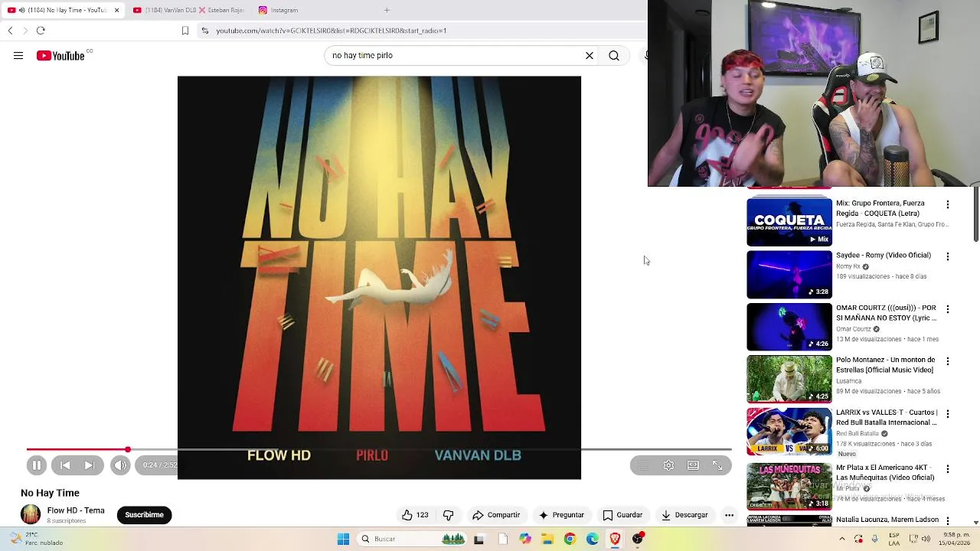Toggle theater mode in the player
This screenshot has width=980, height=551.
pyautogui.click(x=693, y=465)
